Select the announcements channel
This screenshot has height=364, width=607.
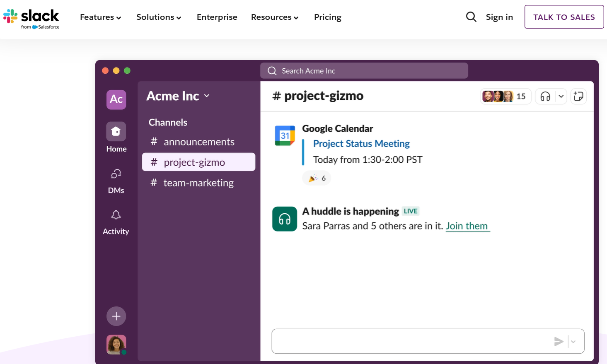(x=198, y=142)
